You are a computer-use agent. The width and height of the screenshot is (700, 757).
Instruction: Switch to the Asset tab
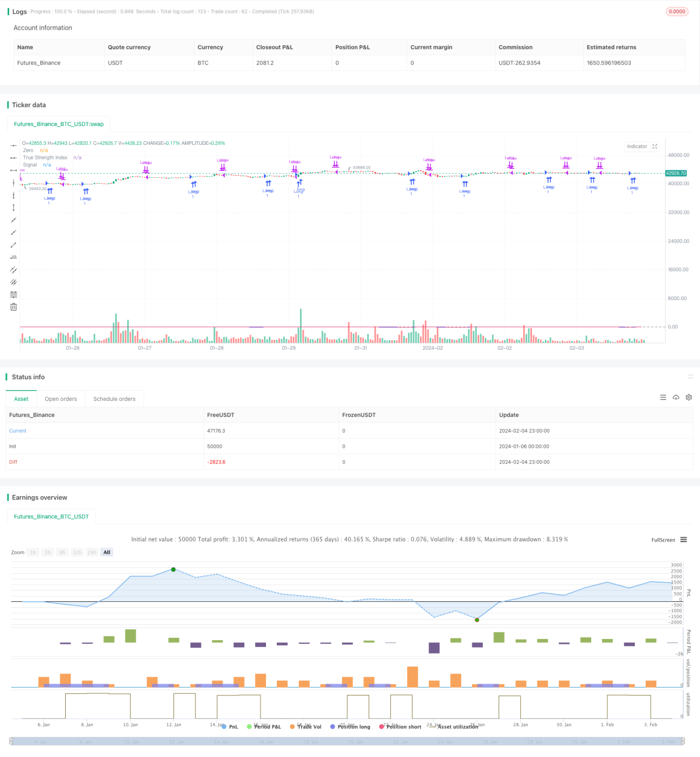21,399
